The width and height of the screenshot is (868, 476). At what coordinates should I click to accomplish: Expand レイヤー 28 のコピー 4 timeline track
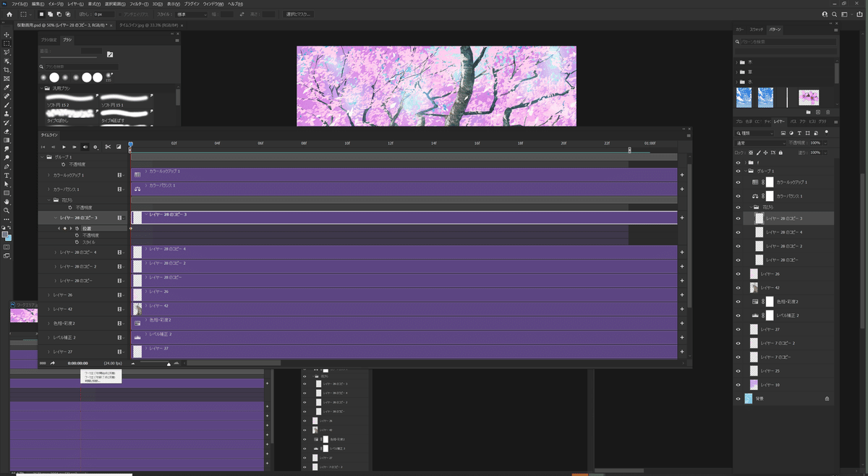(56, 252)
